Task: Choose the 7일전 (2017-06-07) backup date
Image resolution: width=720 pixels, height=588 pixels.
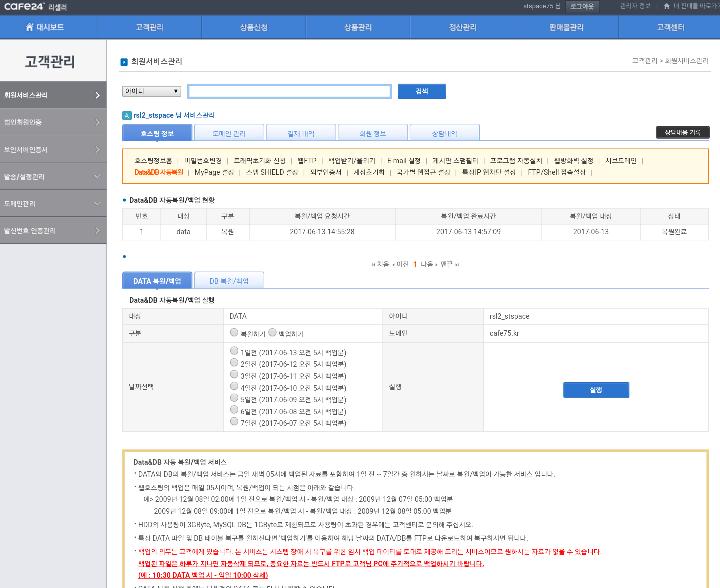Action: (234, 421)
